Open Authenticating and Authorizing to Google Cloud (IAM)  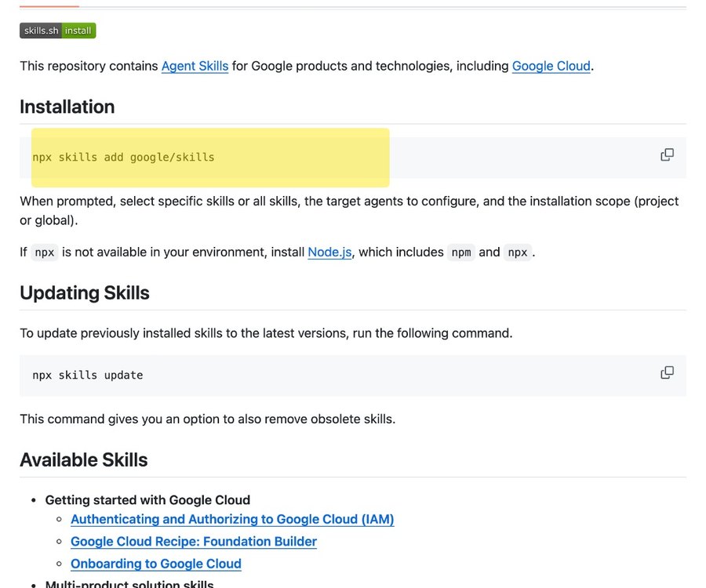[x=232, y=519]
